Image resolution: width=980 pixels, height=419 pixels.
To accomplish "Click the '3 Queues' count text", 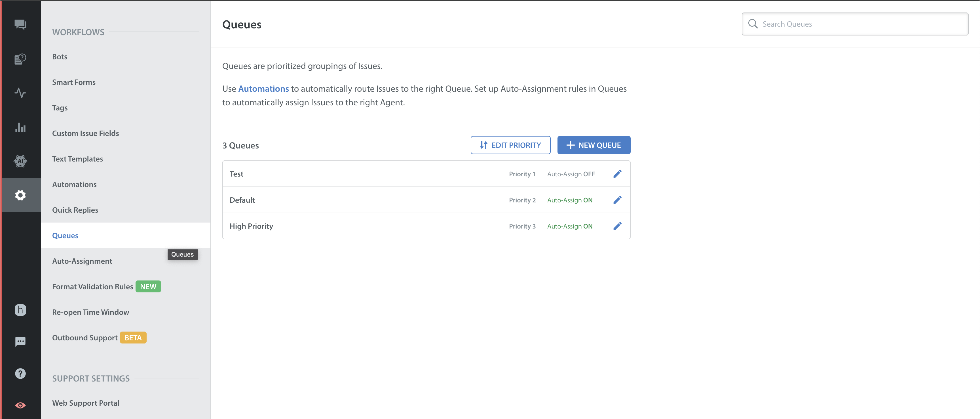I will 240,146.
